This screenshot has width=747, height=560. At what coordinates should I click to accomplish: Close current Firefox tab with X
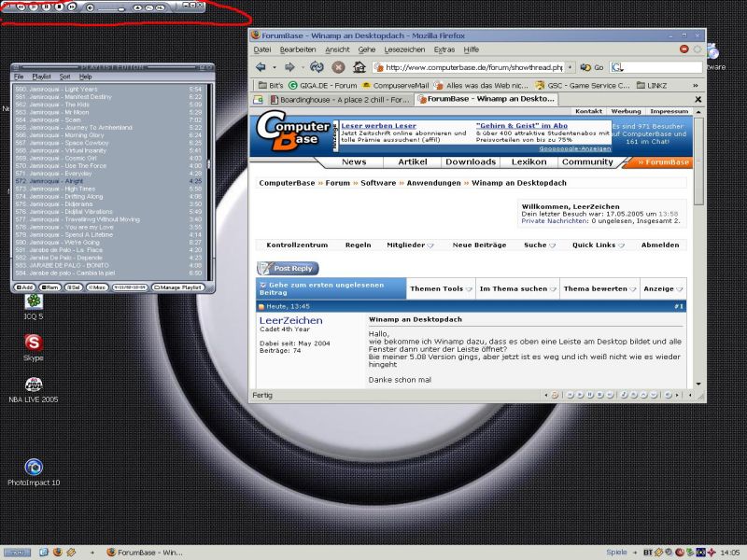[x=698, y=100]
